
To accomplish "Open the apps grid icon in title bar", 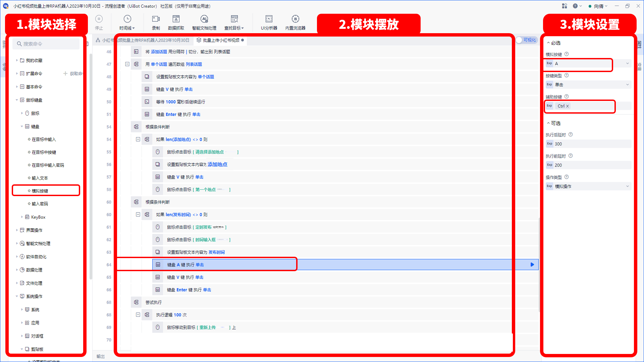I will (x=565, y=6).
